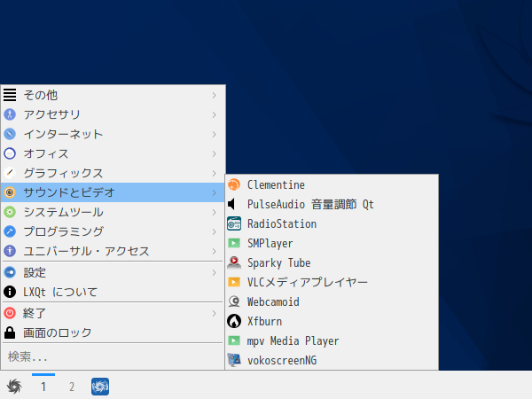Click the blue swirl taskbar application icon
The image size is (532, 399).
[100, 387]
